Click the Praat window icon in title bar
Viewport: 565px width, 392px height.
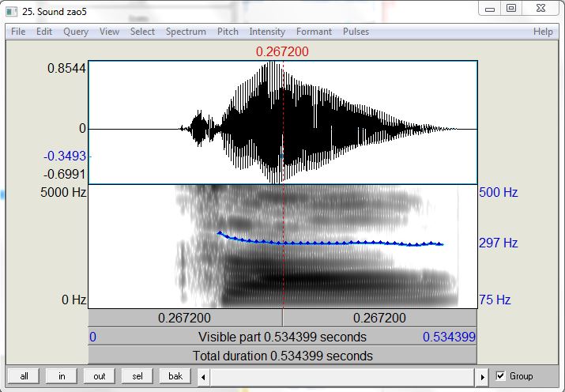click(x=12, y=12)
